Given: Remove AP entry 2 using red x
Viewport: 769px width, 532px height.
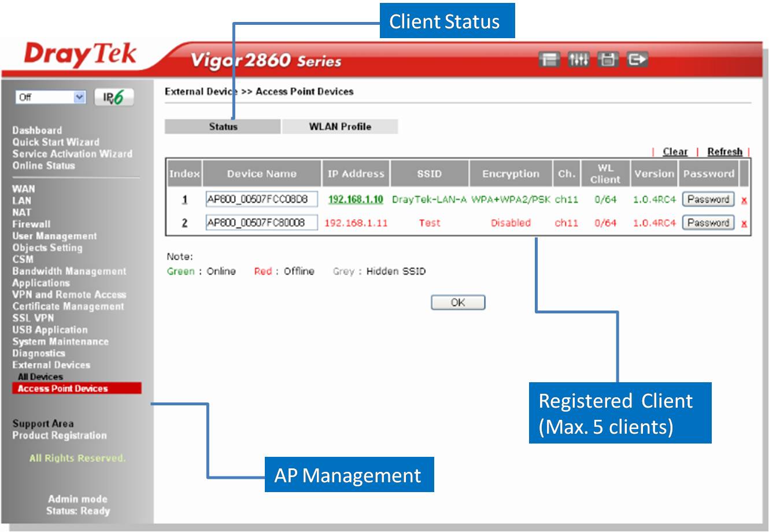Looking at the screenshot, I should tap(744, 224).
